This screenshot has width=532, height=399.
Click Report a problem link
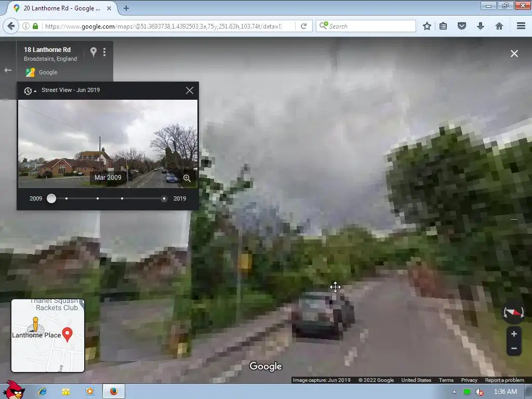(504, 380)
